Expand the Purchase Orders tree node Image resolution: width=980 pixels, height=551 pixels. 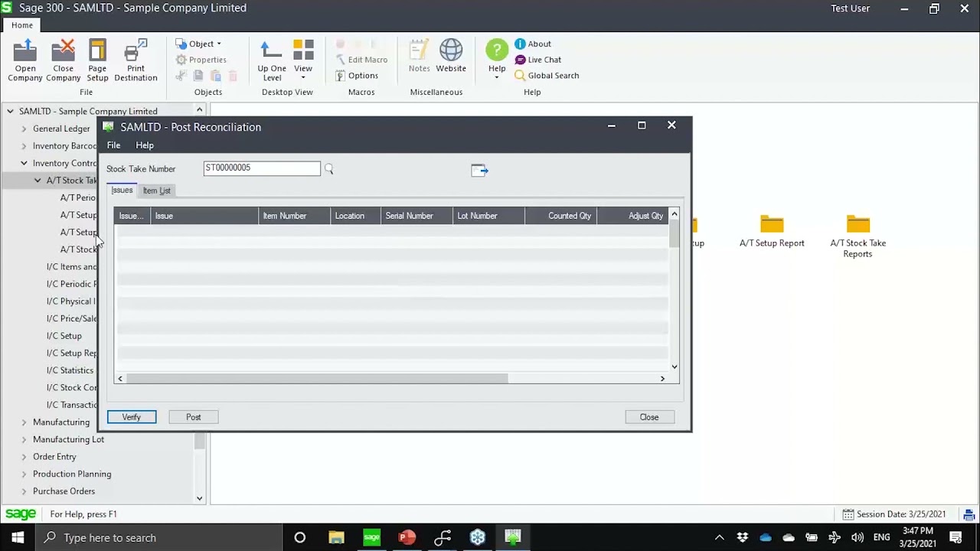[24, 491]
